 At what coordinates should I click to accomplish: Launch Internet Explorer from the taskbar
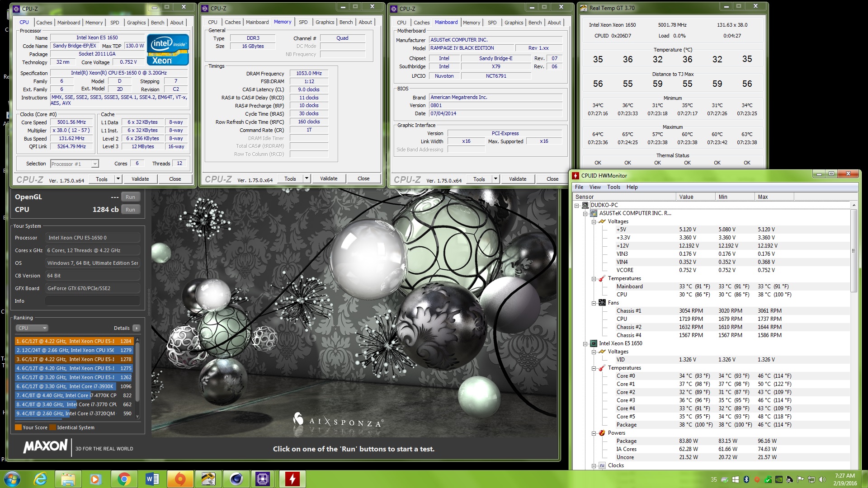(41, 479)
